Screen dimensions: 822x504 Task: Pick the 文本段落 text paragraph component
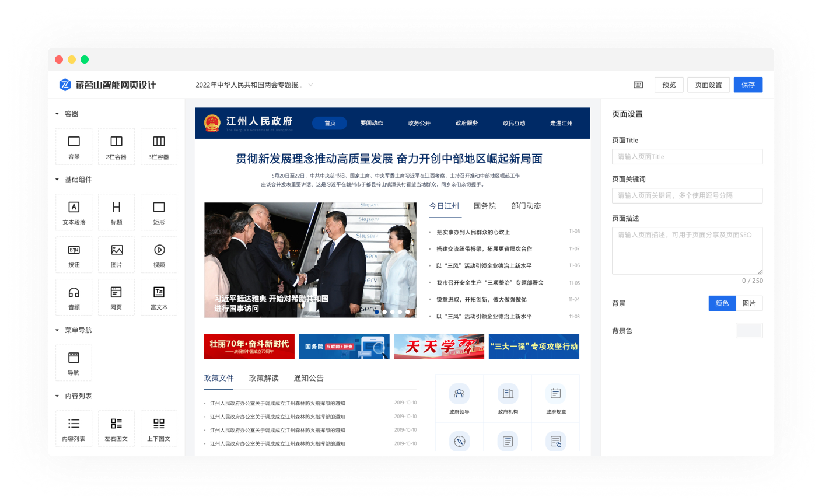[x=74, y=212]
